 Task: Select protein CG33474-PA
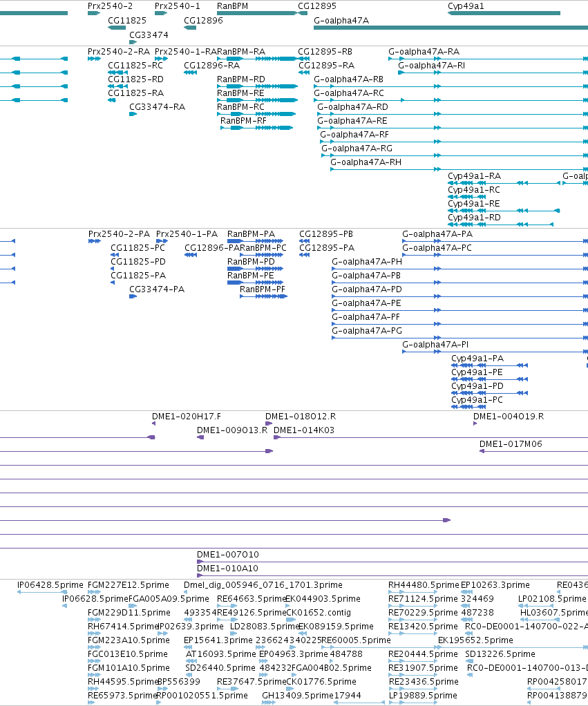[157, 289]
